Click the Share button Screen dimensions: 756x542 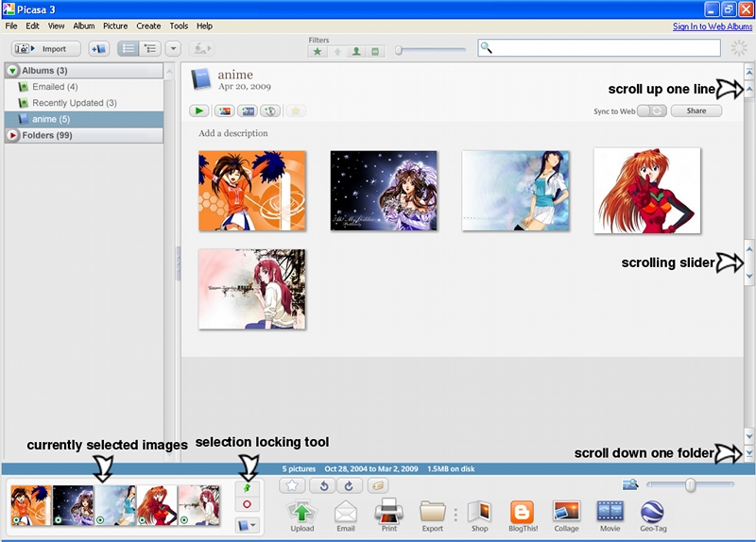click(x=696, y=110)
